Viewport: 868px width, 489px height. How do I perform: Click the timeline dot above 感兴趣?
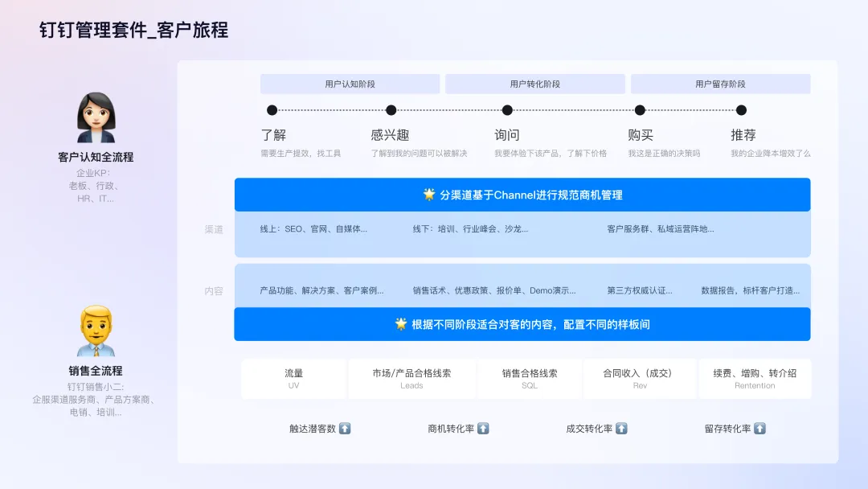tap(391, 110)
